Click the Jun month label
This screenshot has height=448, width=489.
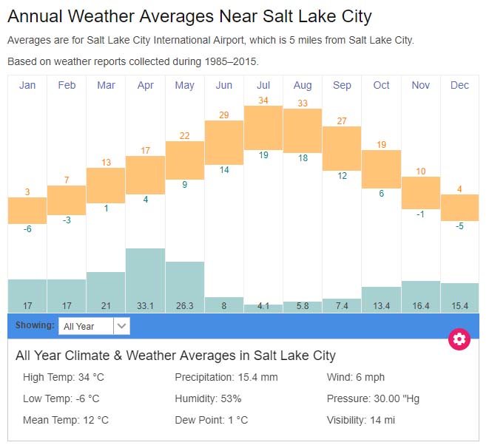coord(224,86)
